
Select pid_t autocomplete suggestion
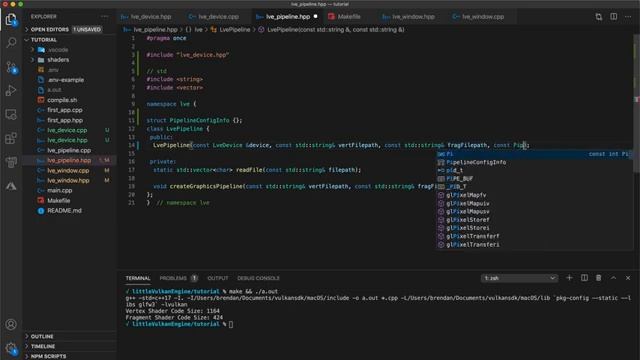click(534, 170)
